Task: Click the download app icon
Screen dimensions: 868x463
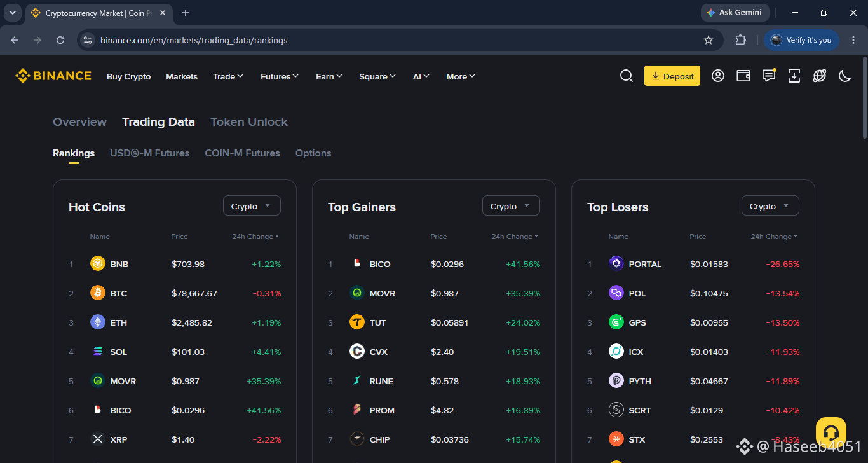Action: [x=794, y=76]
